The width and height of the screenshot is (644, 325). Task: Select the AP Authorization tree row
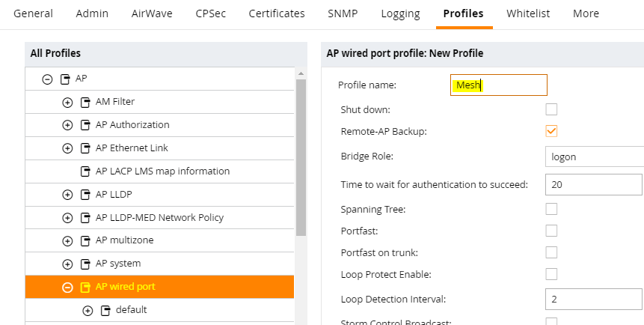pyautogui.click(x=160, y=125)
